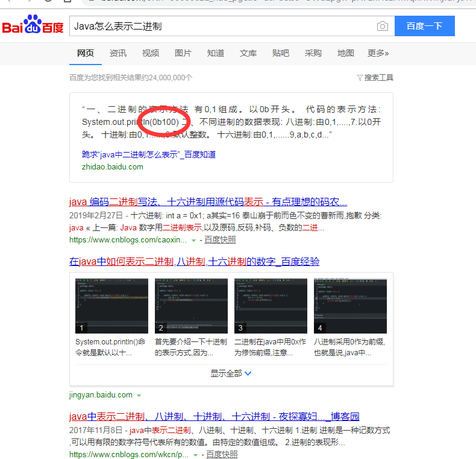The height and width of the screenshot is (459, 476).
Task: Switch to the 资讯 tab
Action: tap(117, 53)
